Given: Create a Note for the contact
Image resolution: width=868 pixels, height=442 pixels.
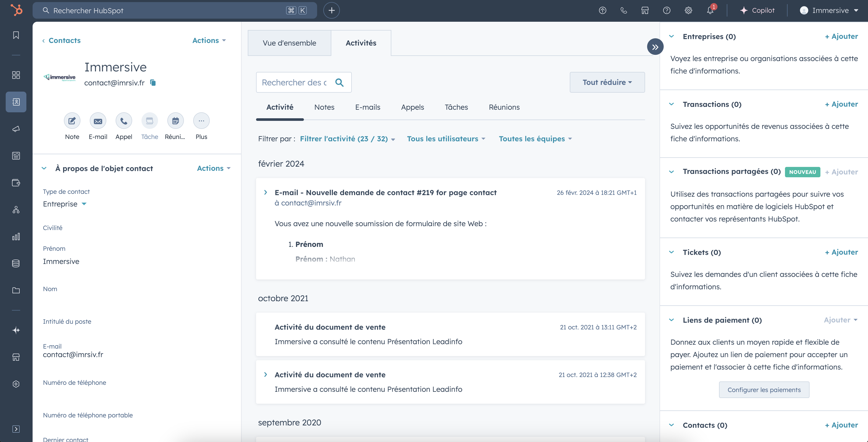Looking at the screenshot, I should tap(72, 121).
